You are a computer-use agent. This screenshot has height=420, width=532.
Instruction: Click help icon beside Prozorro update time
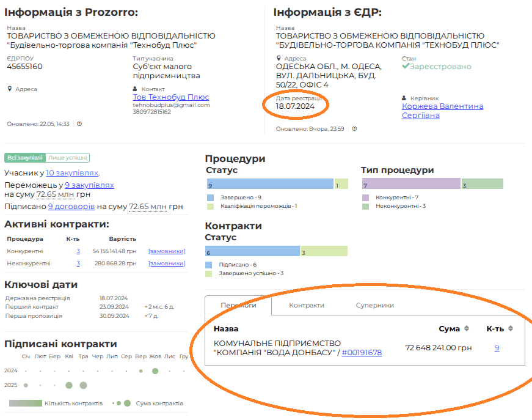pyautogui.click(x=79, y=123)
